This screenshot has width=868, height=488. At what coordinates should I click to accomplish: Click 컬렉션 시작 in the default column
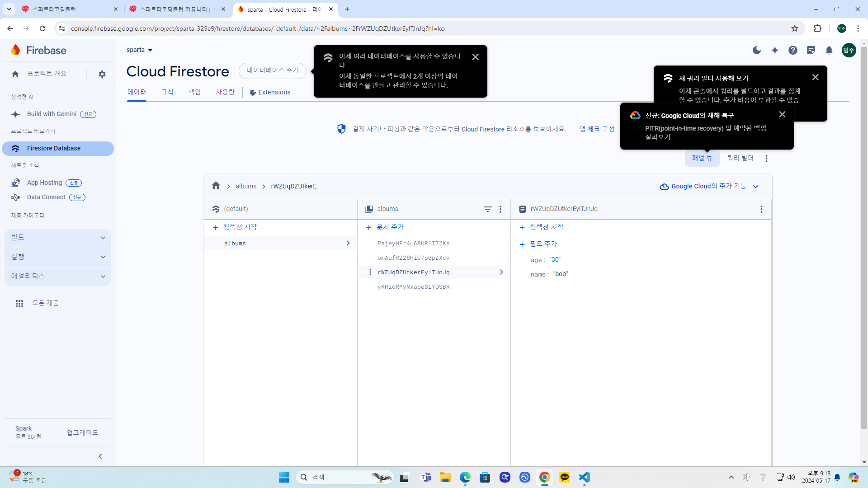(235, 227)
